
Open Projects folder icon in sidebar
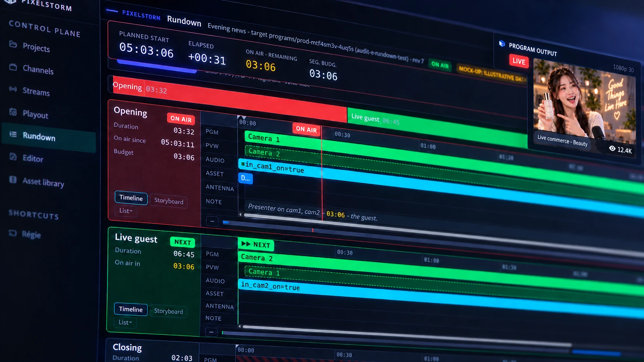(13, 44)
